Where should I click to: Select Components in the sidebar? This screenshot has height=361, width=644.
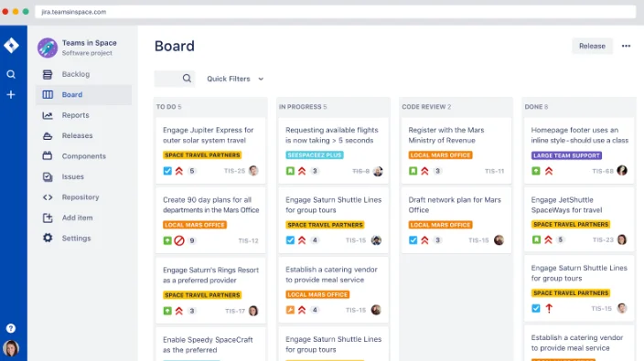(84, 156)
